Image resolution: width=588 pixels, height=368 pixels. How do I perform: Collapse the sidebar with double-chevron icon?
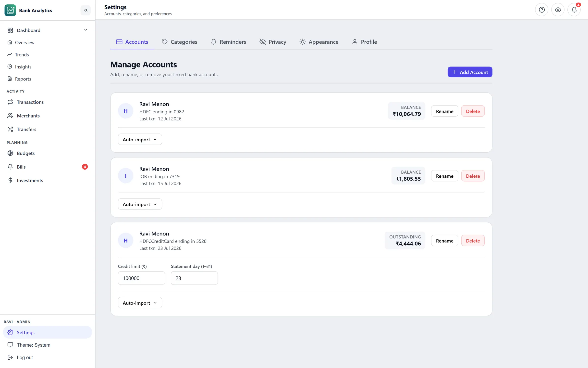point(86,10)
